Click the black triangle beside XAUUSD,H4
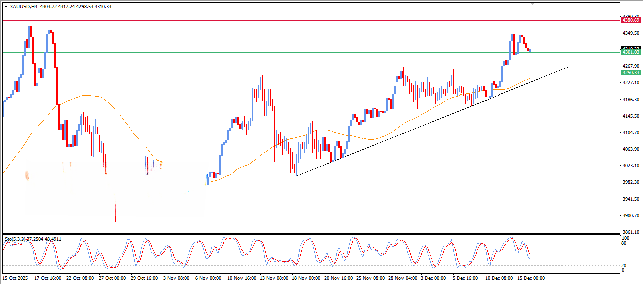The height and width of the screenshot is (285, 644). pos(6,7)
